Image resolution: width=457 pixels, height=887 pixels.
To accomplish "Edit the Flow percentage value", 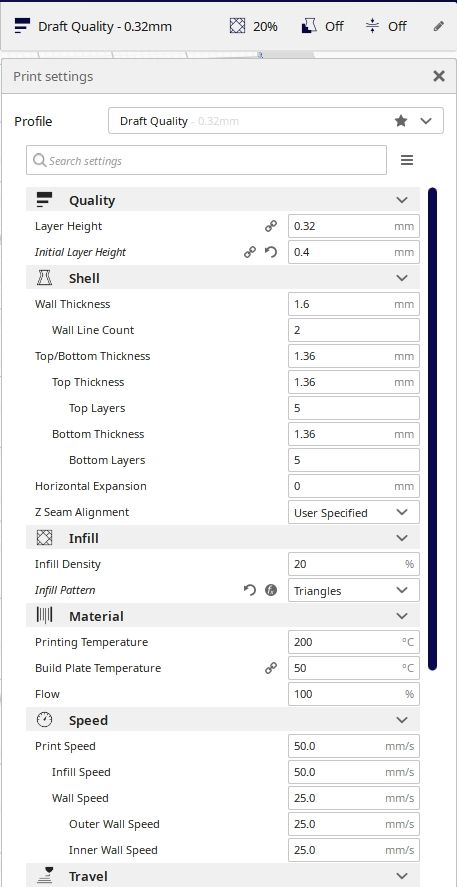I will tap(354, 695).
